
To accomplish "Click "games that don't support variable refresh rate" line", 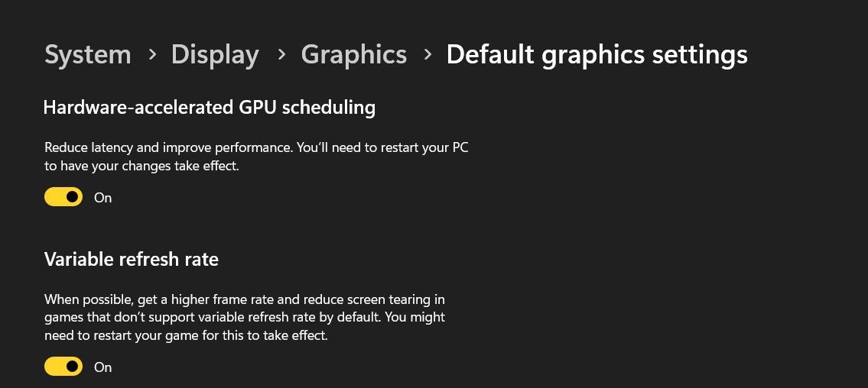I will [x=245, y=317].
